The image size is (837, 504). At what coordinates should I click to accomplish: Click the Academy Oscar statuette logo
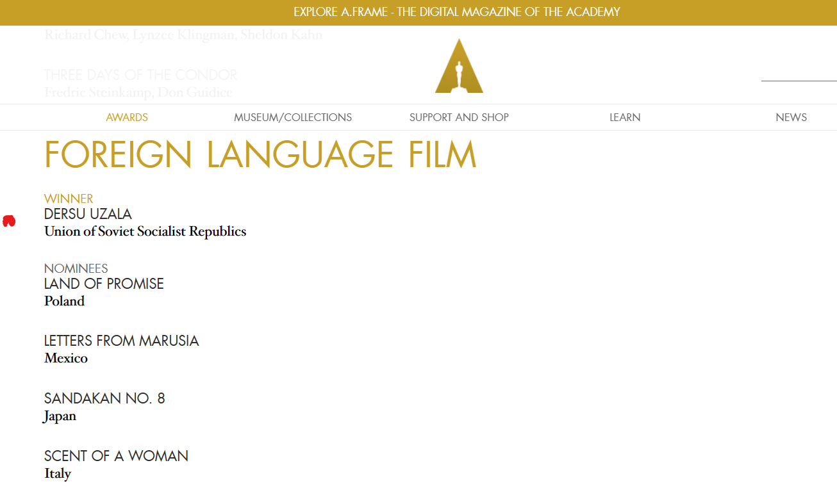point(459,66)
